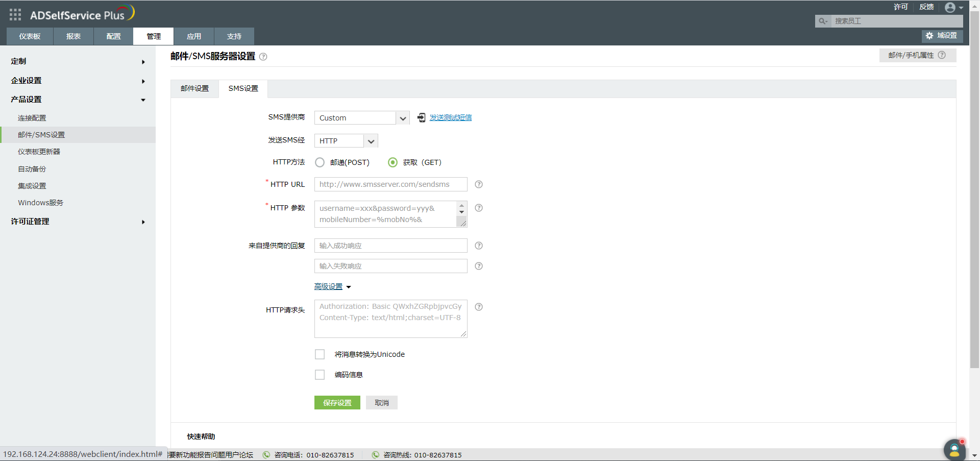Open the apps grid icon top-left
Viewport: 980px width, 461px height.
[x=15, y=15]
